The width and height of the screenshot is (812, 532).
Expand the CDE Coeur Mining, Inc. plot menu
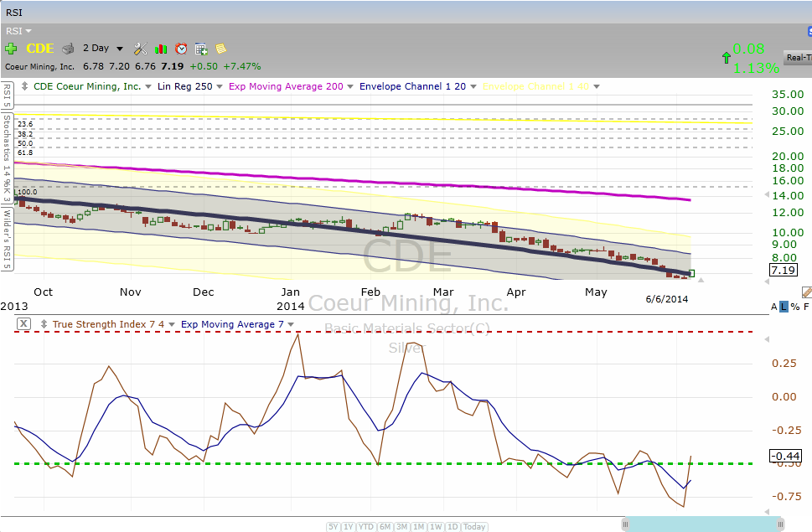click(x=148, y=87)
